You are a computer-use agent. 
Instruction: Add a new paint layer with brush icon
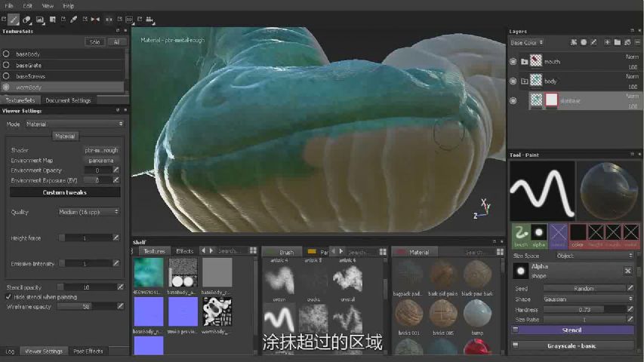[x=593, y=42]
